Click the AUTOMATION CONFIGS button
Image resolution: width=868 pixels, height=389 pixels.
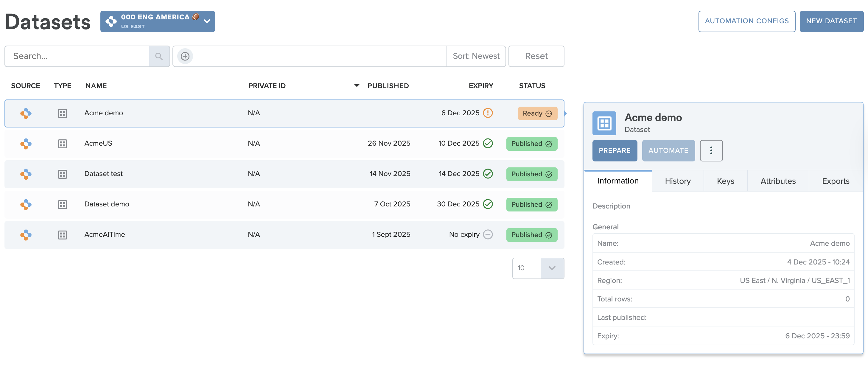click(746, 21)
